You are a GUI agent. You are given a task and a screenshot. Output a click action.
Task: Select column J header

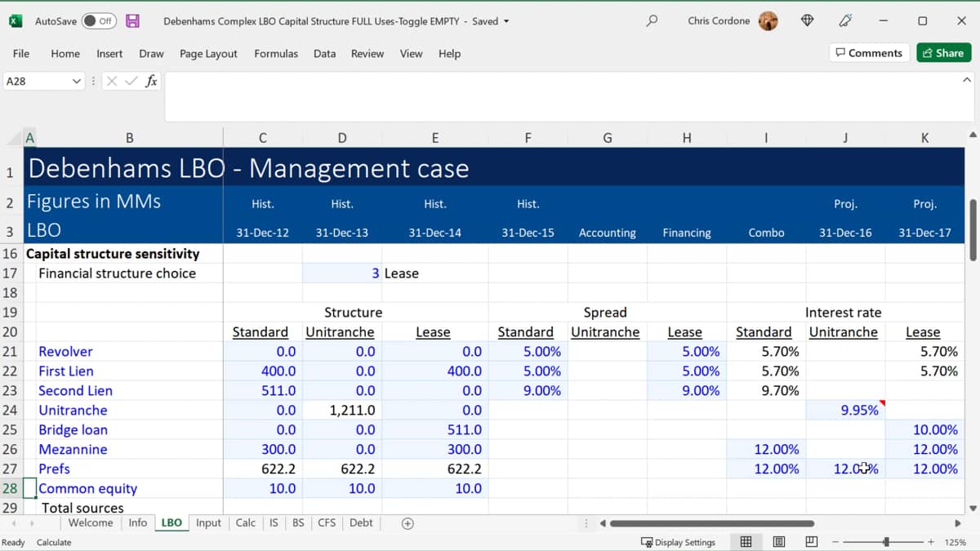[845, 138]
